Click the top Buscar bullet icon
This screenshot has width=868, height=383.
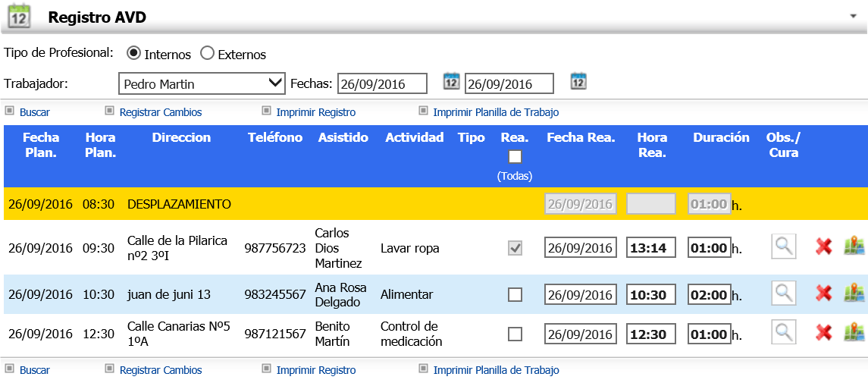(9, 111)
